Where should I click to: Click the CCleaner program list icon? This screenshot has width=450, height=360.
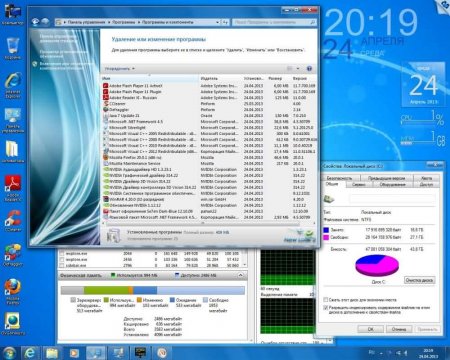(x=106, y=104)
